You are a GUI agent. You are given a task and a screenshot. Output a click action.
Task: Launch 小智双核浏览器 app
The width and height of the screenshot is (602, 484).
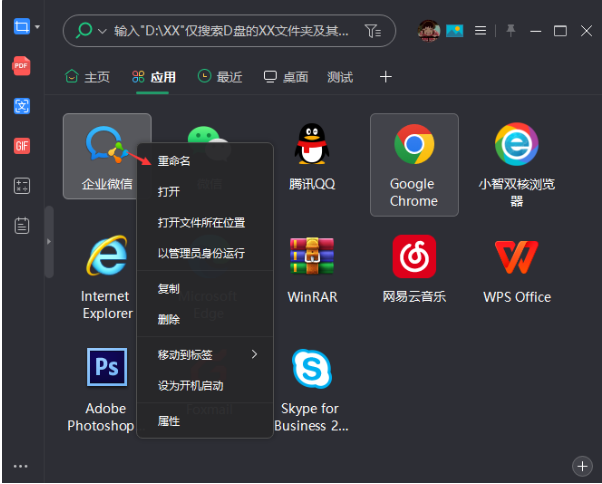[x=517, y=165]
